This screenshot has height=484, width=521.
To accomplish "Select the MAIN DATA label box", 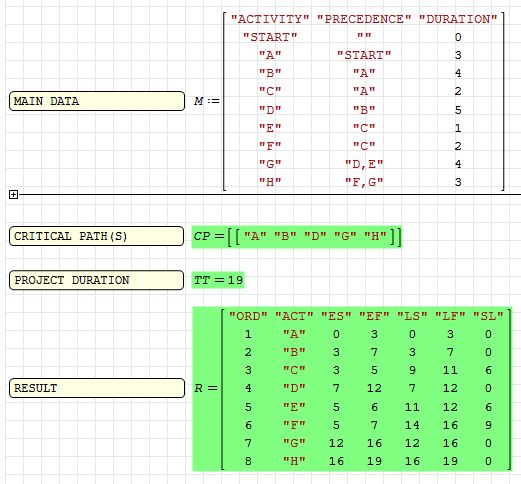I will pyautogui.click(x=97, y=101).
